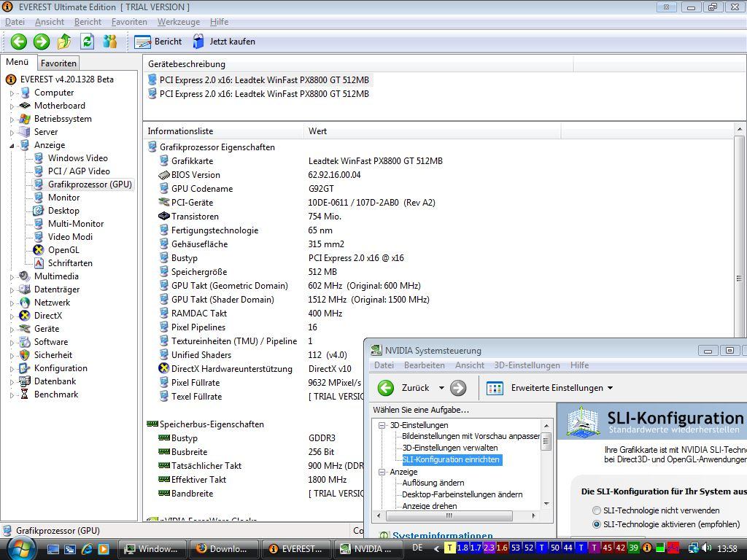Viewport: 747px width, 560px height.
Task: Click the Refresh icon in EVEREST toolbar
Action: (x=88, y=42)
